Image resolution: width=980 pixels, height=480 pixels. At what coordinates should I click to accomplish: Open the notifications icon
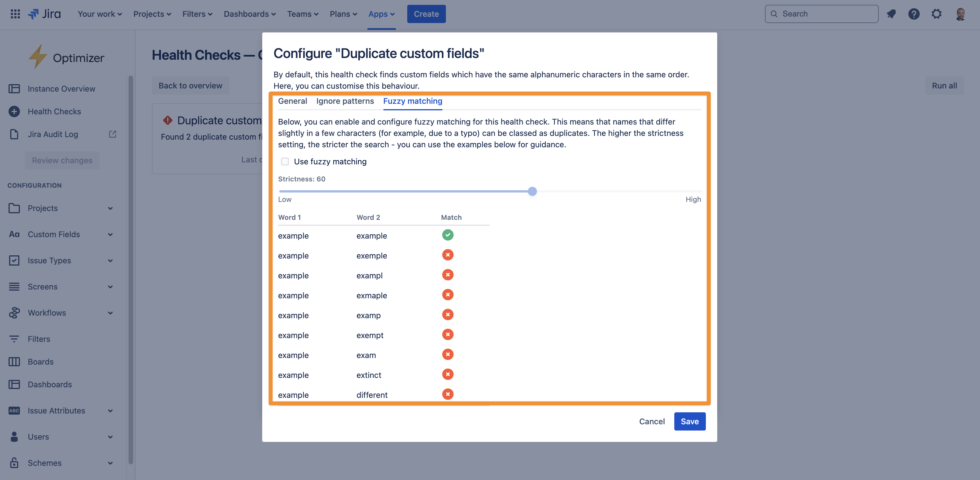pos(891,14)
